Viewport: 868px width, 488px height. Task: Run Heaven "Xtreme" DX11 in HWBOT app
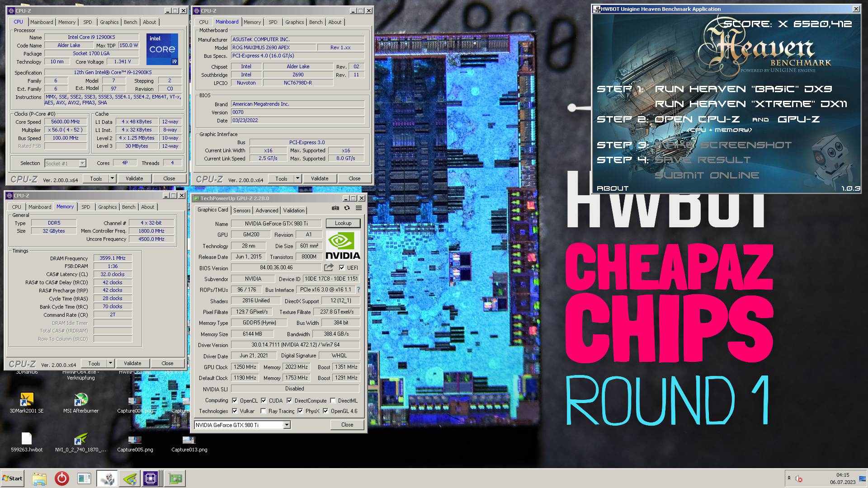coord(751,104)
